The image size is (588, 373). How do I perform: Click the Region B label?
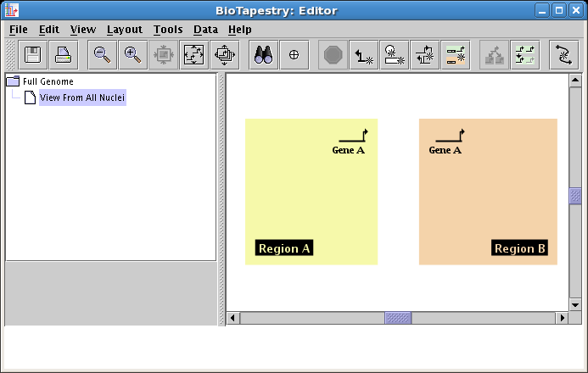(x=519, y=248)
